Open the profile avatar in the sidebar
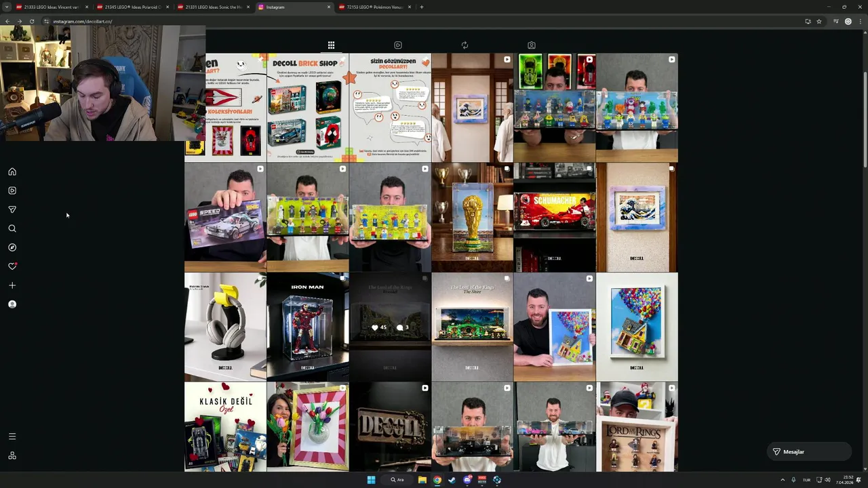This screenshot has width=868, height=488. (x=12, y=304)
